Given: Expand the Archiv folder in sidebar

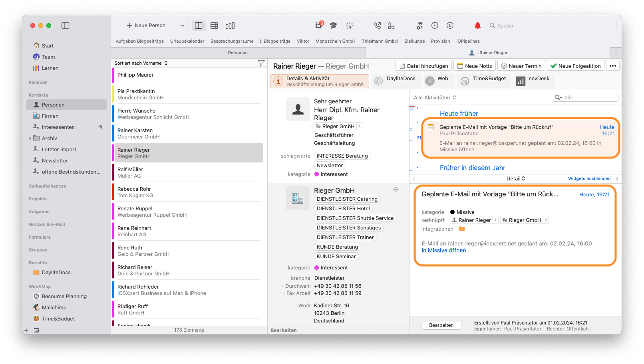Looking at the screenshot, I should pos(30,138).
